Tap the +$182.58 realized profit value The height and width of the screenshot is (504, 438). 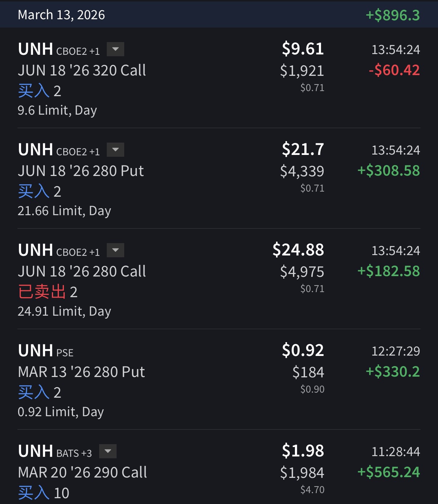point(389,271)
